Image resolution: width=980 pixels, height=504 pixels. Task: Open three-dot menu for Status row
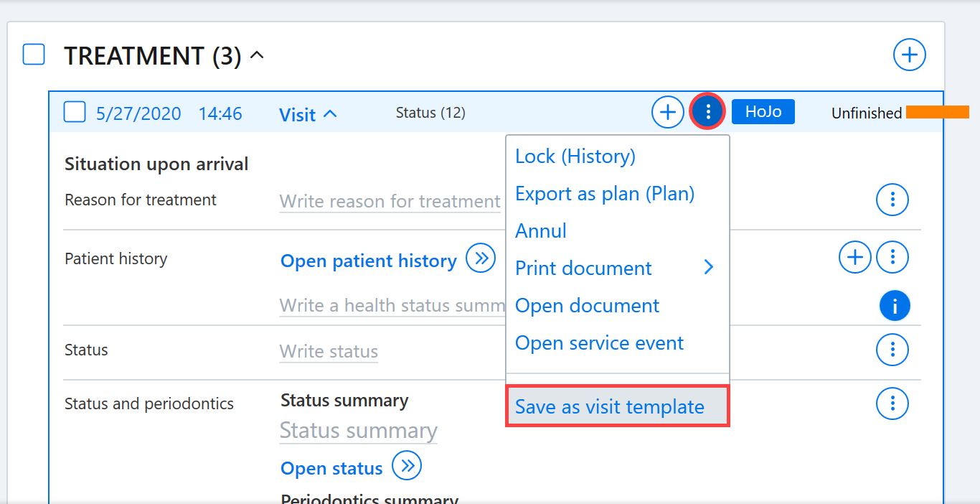click(x=892, y=350)
